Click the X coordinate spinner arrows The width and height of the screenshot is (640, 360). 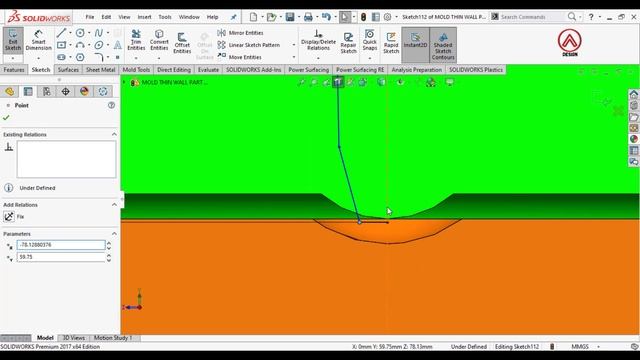[109, 245]
